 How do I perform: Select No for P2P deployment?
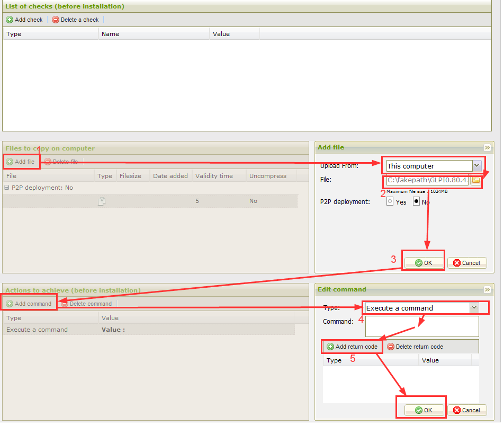(416, 202)
